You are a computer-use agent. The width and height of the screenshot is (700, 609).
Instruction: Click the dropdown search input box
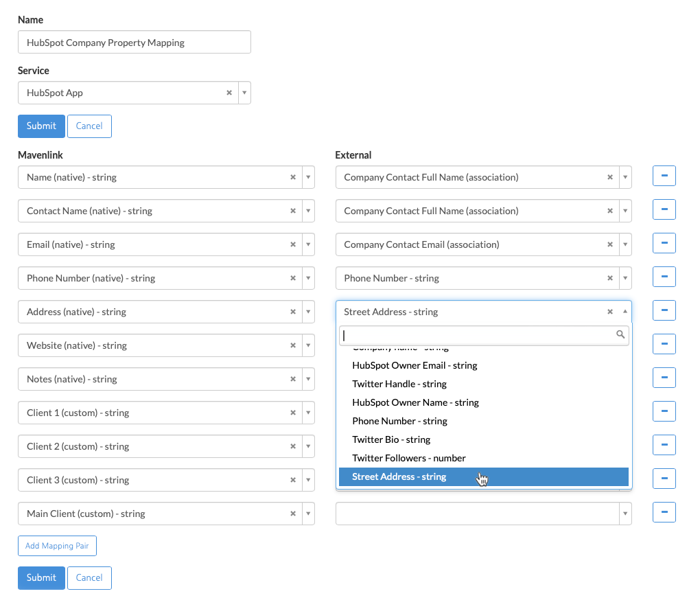[x=484, y=335]
